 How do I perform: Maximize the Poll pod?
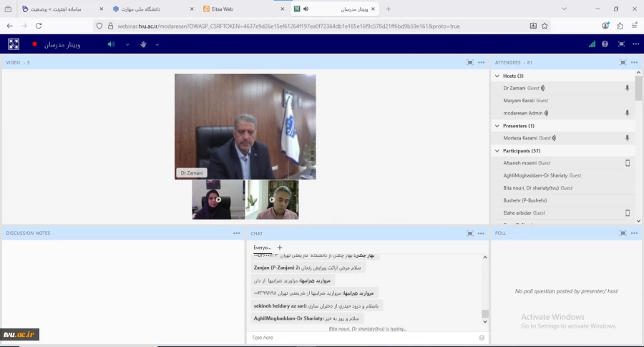point(623,233)
